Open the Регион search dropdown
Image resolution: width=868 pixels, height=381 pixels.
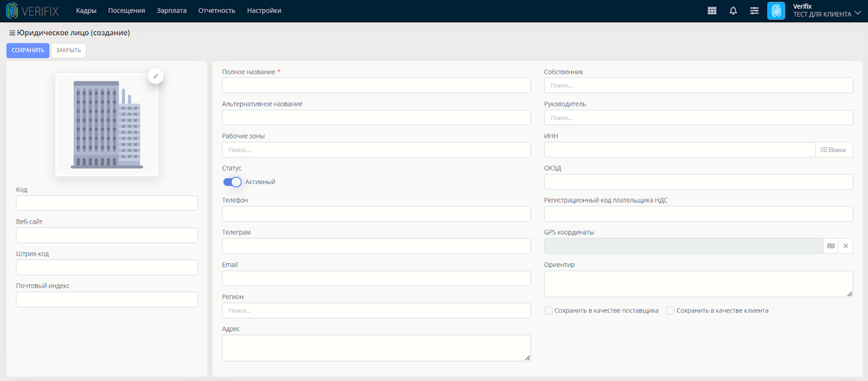[x=376, y=310]
